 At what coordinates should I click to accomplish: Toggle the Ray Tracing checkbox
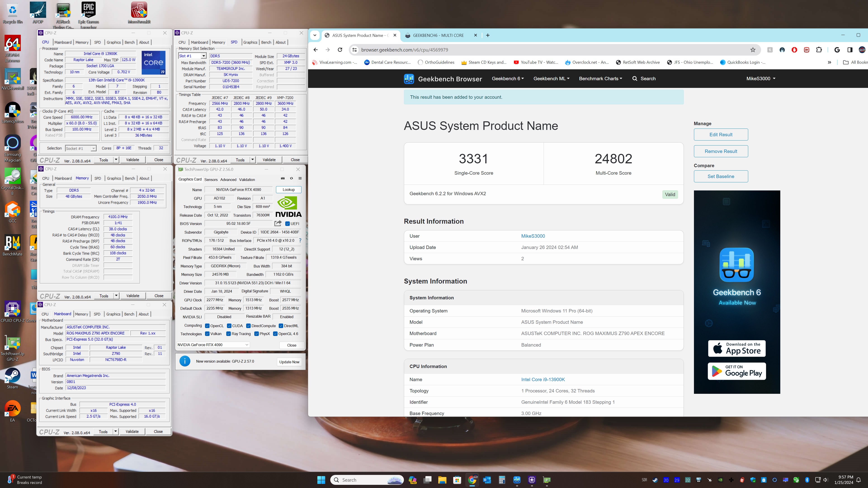pyautogui.click(x=229, y=334)
